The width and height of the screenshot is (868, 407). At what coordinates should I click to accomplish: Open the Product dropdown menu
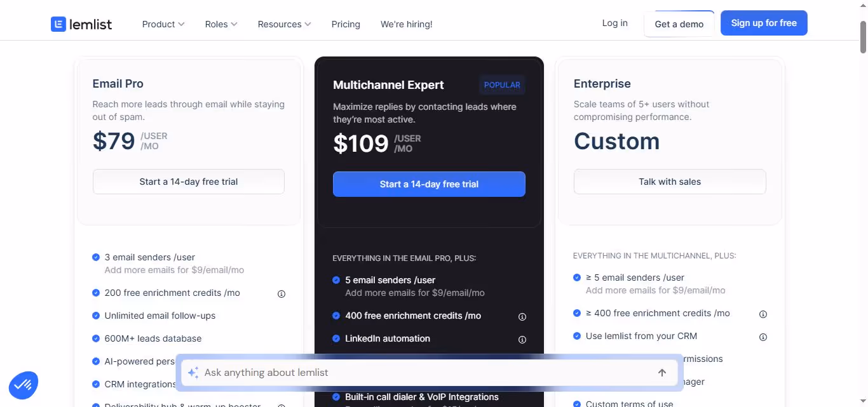coord(163,24)
